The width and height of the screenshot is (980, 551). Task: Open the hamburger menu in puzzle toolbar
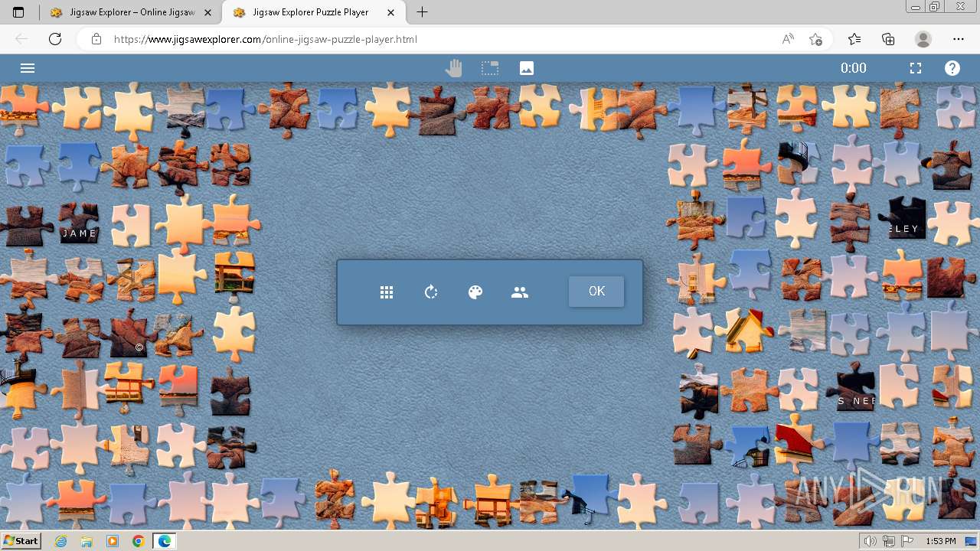point(28,68)
